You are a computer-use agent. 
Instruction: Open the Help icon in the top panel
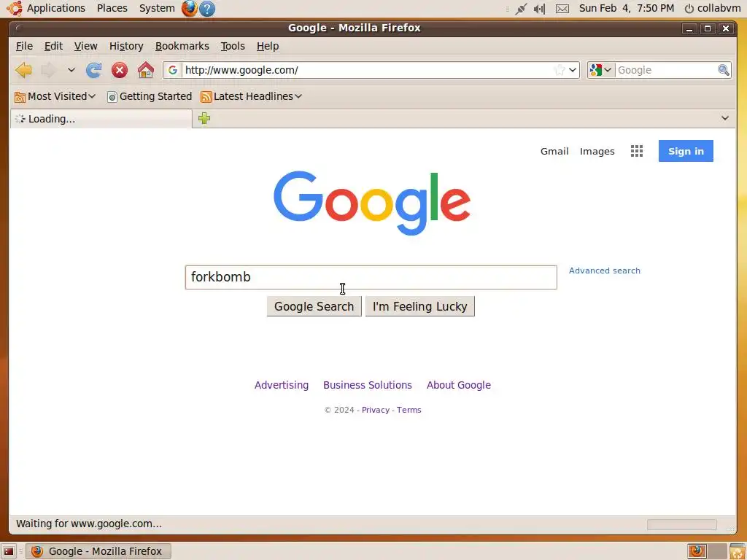(x=206, y=8)
